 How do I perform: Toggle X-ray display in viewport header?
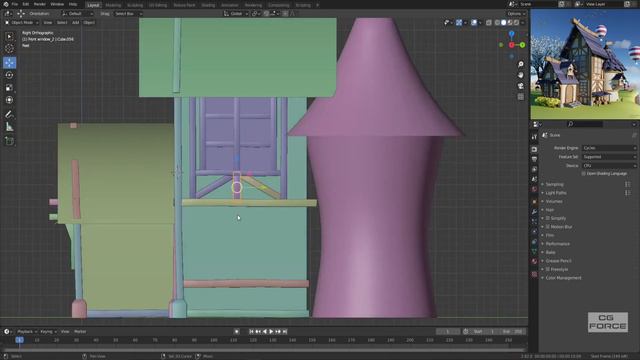(489, 23)
